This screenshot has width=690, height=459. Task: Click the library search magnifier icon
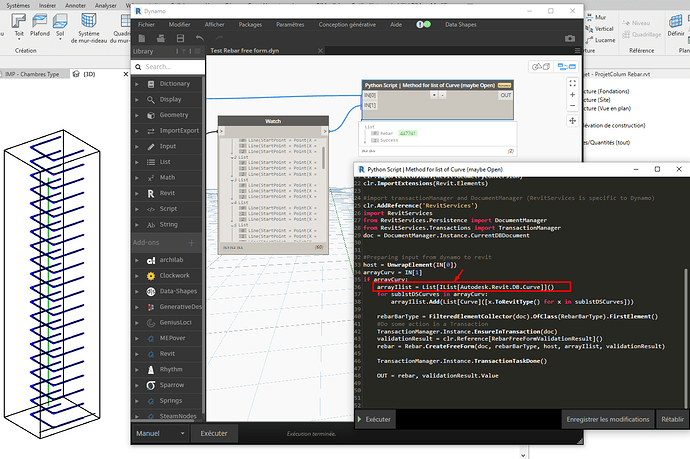(138, 67)
